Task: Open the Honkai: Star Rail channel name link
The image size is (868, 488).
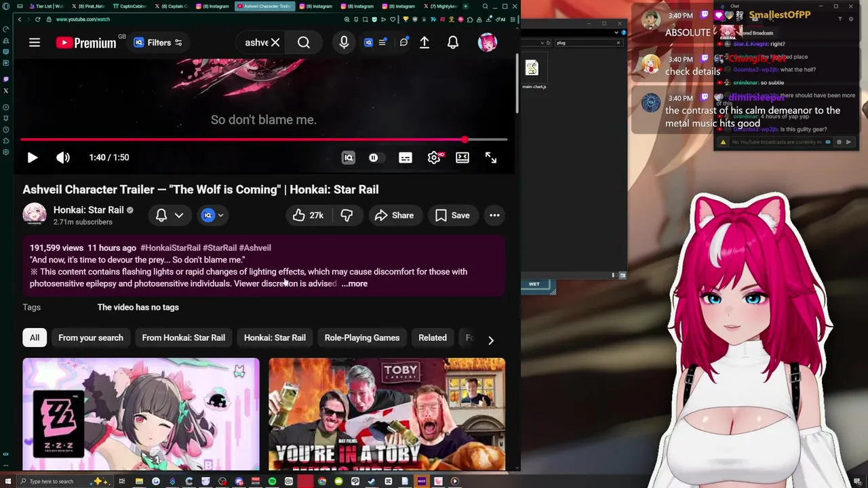Action: tap(89, 210)
